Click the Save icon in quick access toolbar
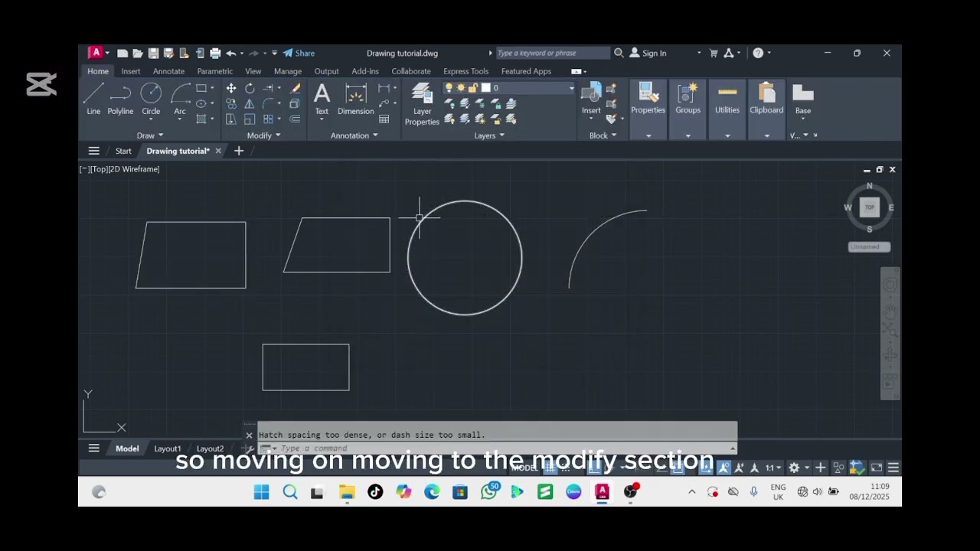Image resolution: width=980 pixels, height=551 pixels. 153,53
